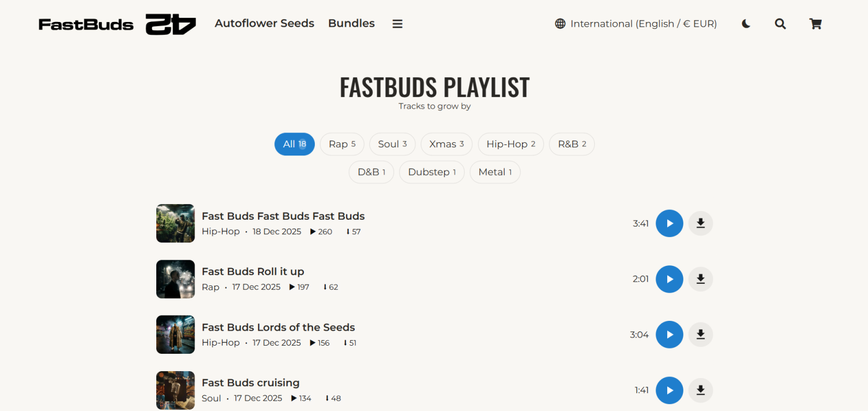Go to the Bundles page
This screenshot has height=411, width=868.
[x=351, y=24]
